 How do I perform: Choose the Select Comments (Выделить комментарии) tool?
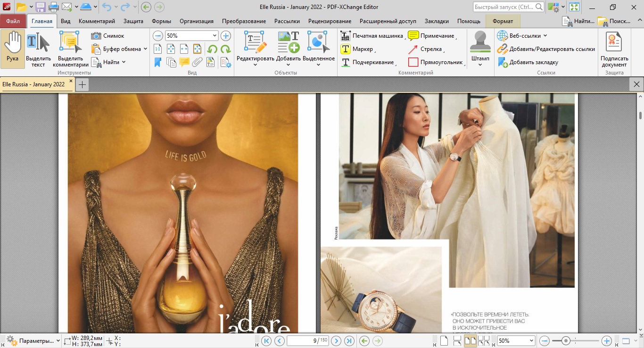click(x=71, y=49)
